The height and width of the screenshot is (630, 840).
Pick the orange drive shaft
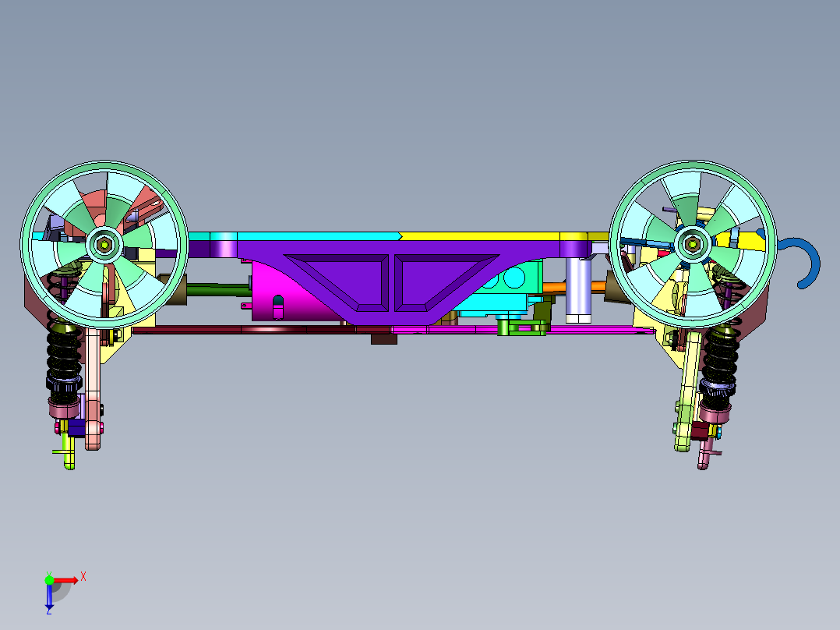(574, 287)
